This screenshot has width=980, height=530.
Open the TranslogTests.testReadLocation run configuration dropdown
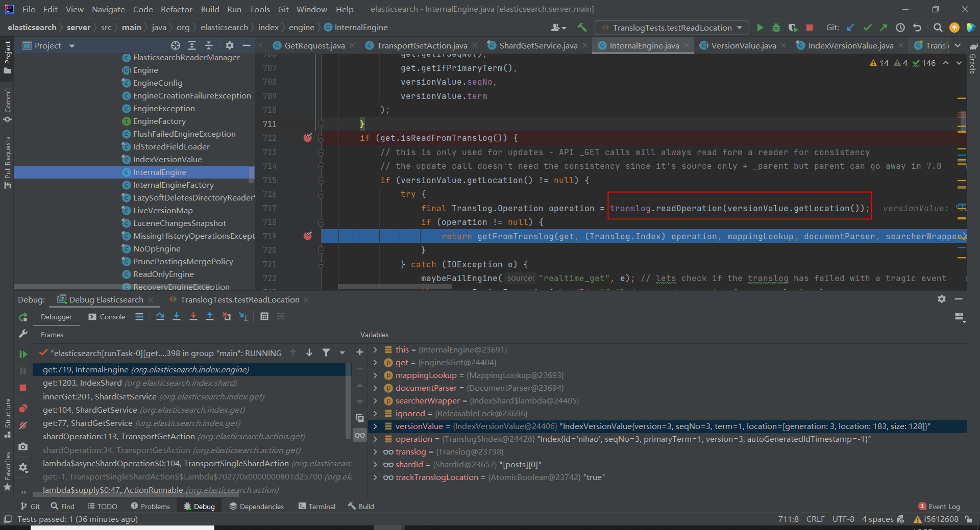point(672,28)
